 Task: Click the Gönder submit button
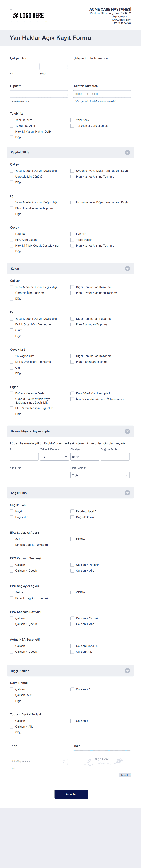tap(71, 794)
